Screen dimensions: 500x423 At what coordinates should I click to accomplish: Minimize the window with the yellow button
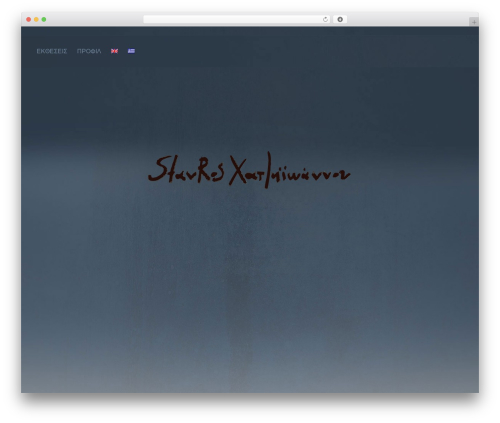click(36, 20)
